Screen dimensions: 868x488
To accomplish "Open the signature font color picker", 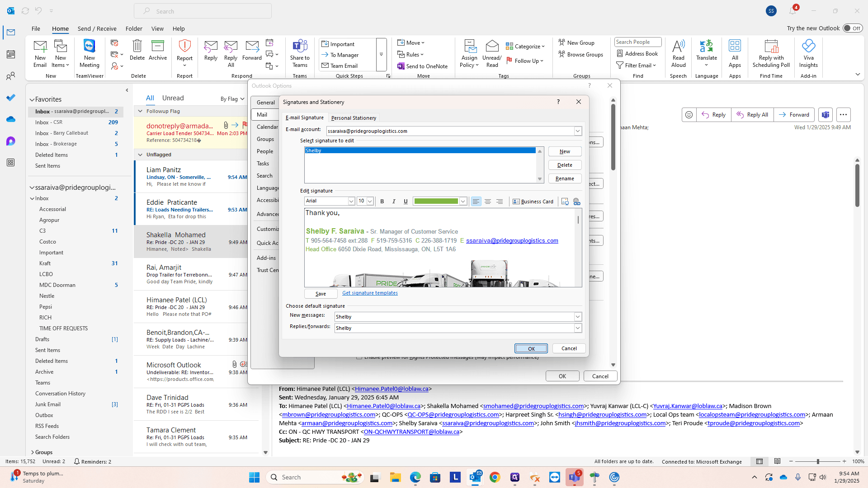I will [463, 202].
